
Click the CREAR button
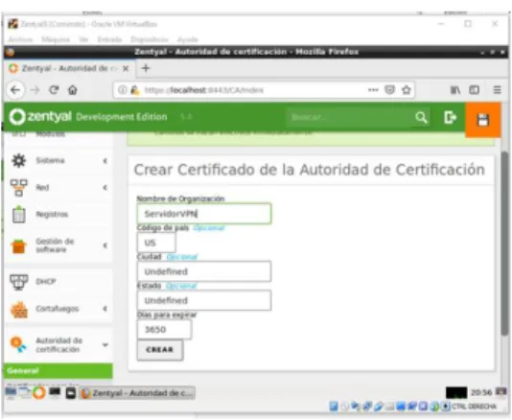pos(160,350)
